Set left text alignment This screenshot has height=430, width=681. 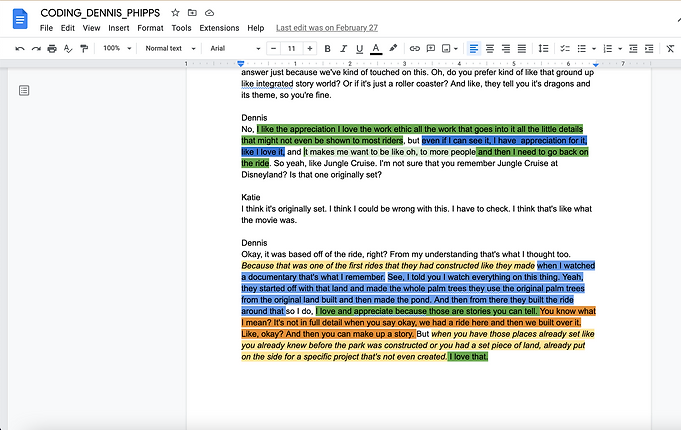pos(474,49)
